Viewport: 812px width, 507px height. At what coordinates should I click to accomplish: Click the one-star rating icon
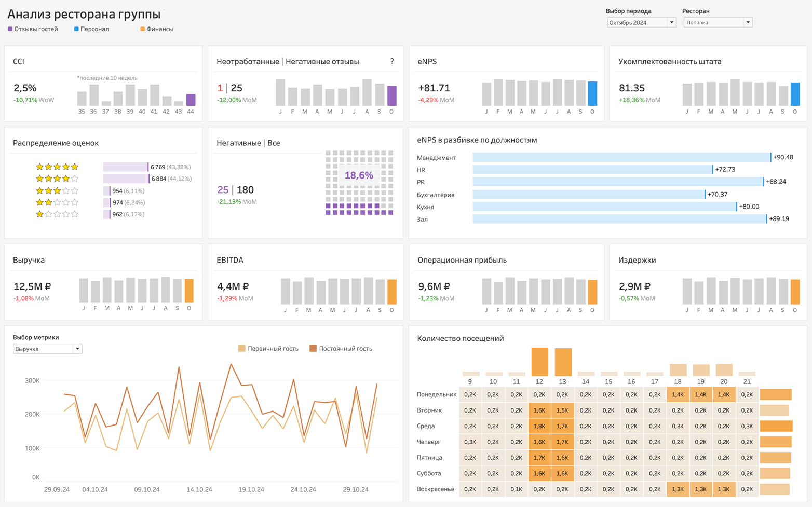tap(40, 214)
